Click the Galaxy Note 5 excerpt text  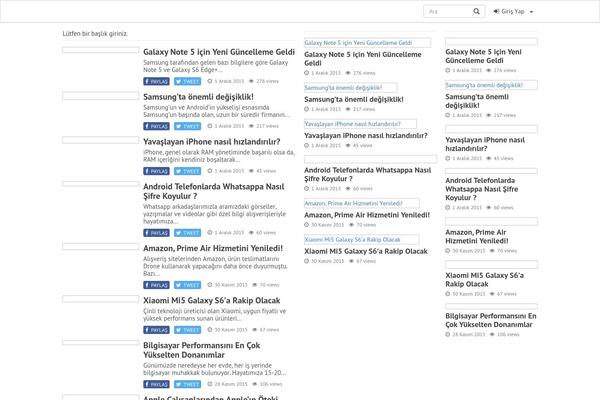click(215, 66)
